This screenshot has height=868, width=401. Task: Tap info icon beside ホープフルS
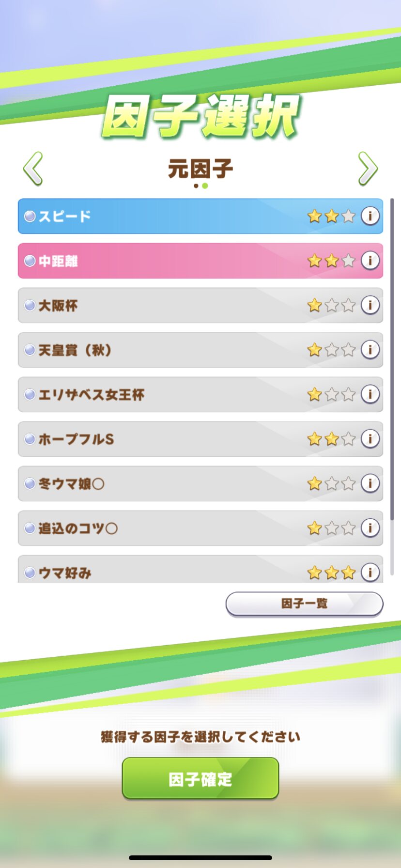click(x=370, y=439)
